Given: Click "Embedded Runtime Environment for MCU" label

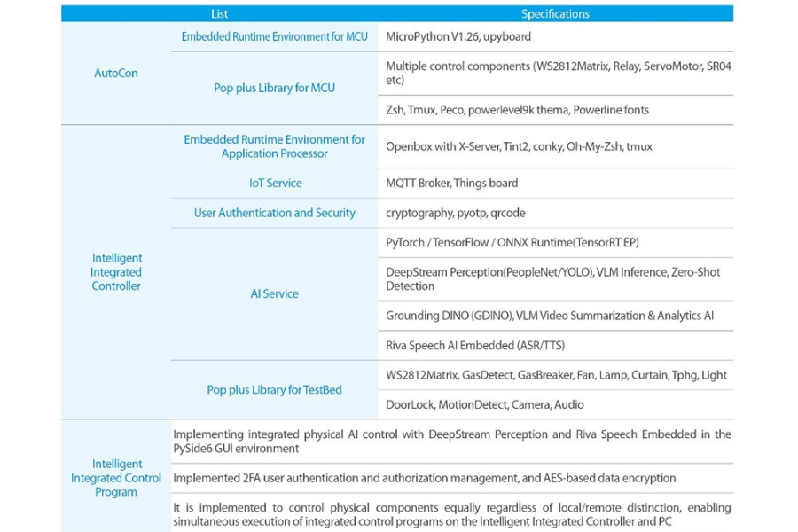Looking at the screenshot, I should point(274,36).
